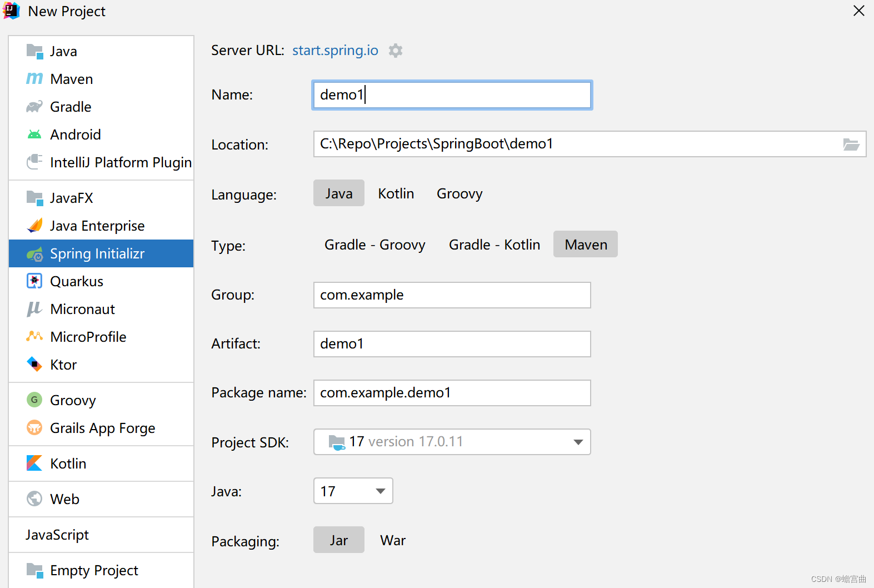Image resolution: width=874 pixels, height=588 pixels.
Task: Browse location with folder icon
Action: point(851,144)
